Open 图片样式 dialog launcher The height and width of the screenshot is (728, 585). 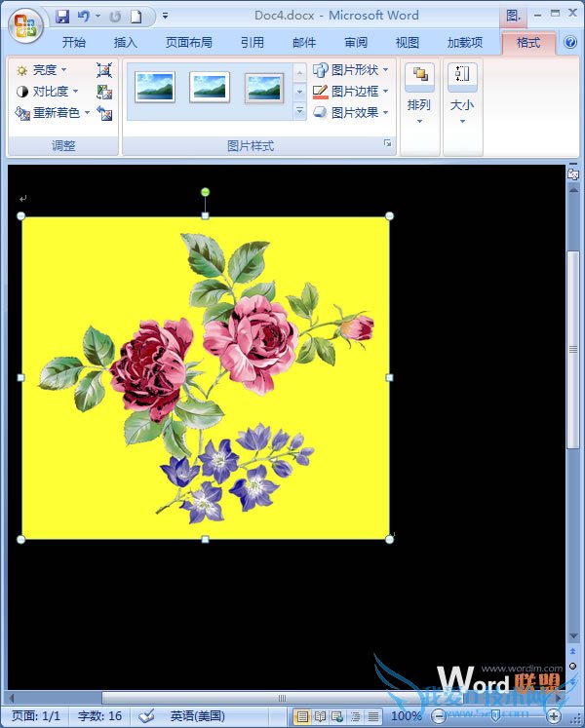coord(387,143)
